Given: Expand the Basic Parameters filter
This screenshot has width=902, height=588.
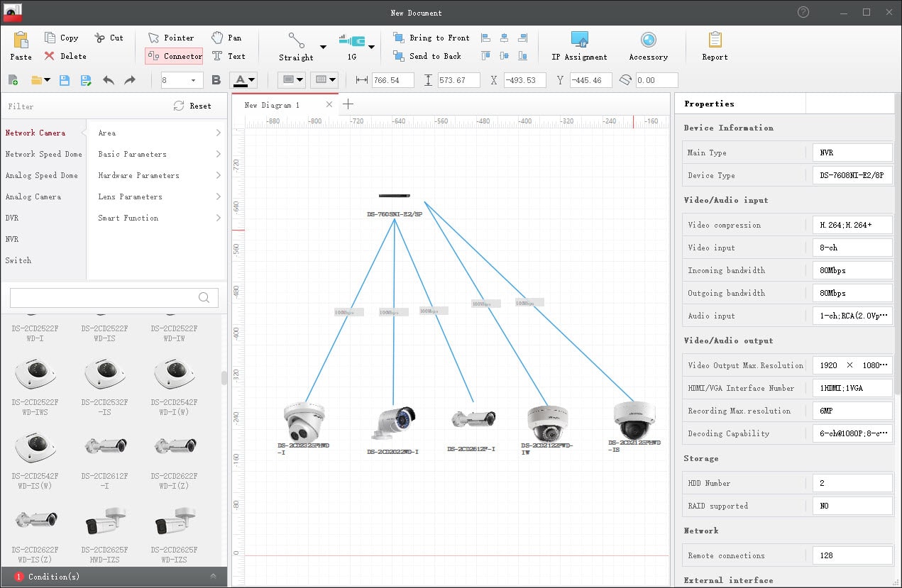Looking at the screenshot, I should pyautogui.click(x=159, y=154).
